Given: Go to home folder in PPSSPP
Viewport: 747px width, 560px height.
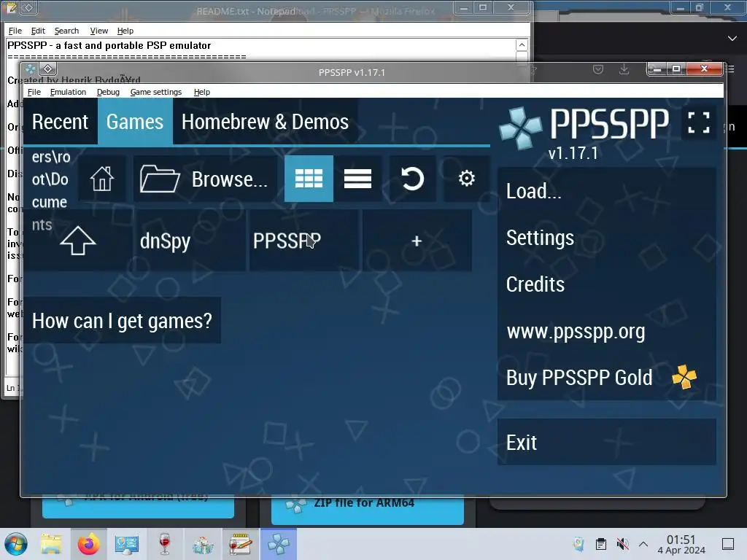Looking at the screenshot, I should pos(102,179).
